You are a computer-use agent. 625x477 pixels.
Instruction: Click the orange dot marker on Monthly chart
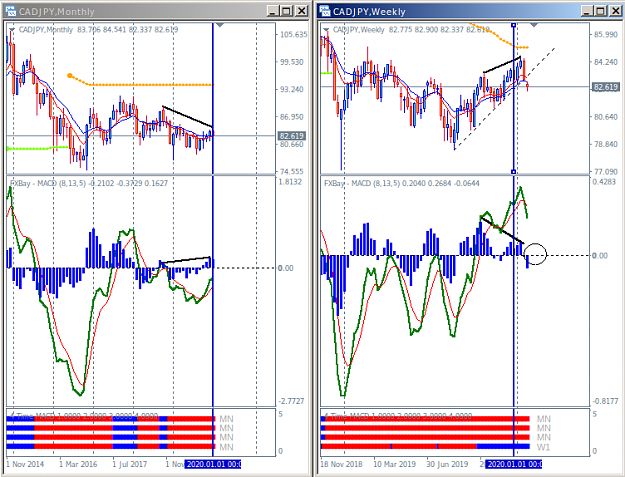tap(70, 75)
